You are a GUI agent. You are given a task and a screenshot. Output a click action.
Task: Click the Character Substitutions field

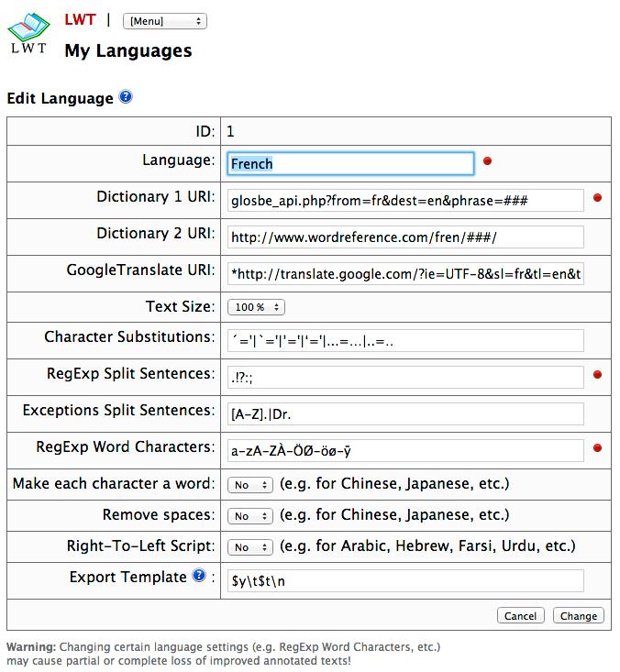click(404, 341)
